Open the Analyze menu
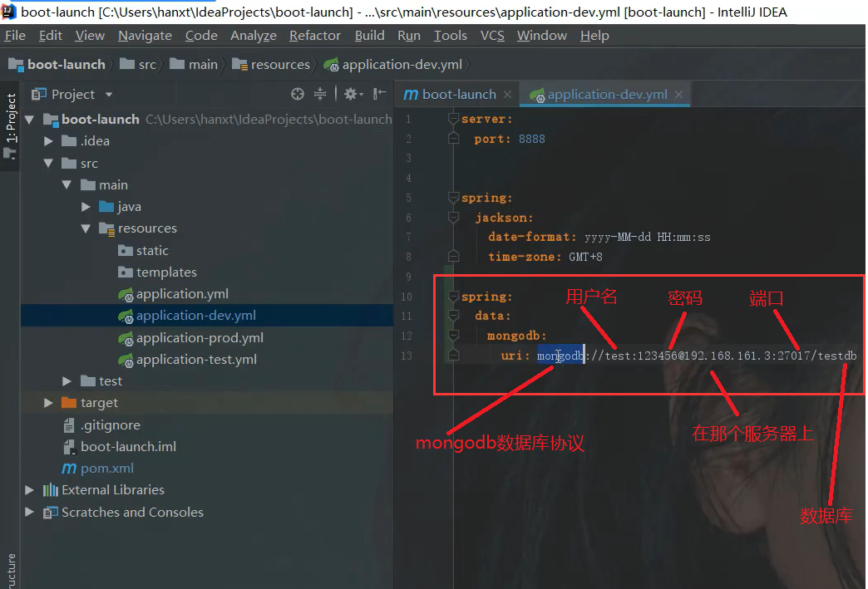This screenshot has height=589, width=868. 254,36
